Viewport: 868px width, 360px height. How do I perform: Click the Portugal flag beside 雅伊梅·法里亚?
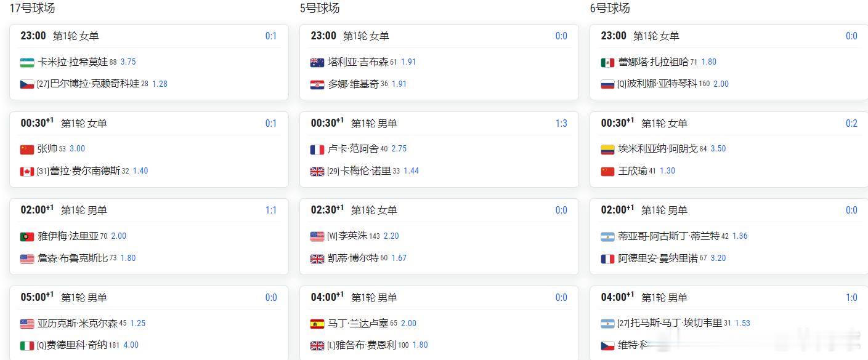(27, 236)
